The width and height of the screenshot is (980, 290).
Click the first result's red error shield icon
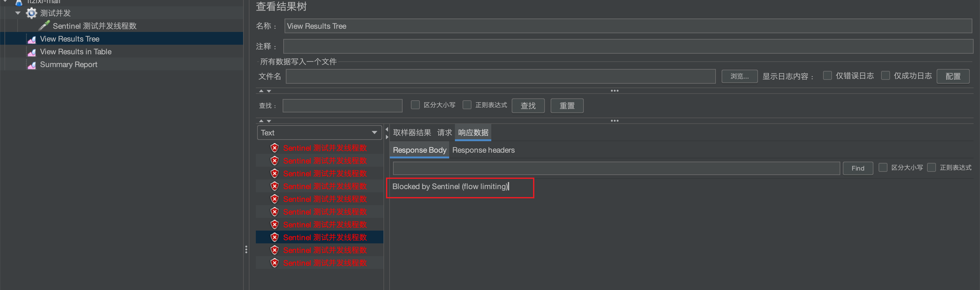click(275, 148)
